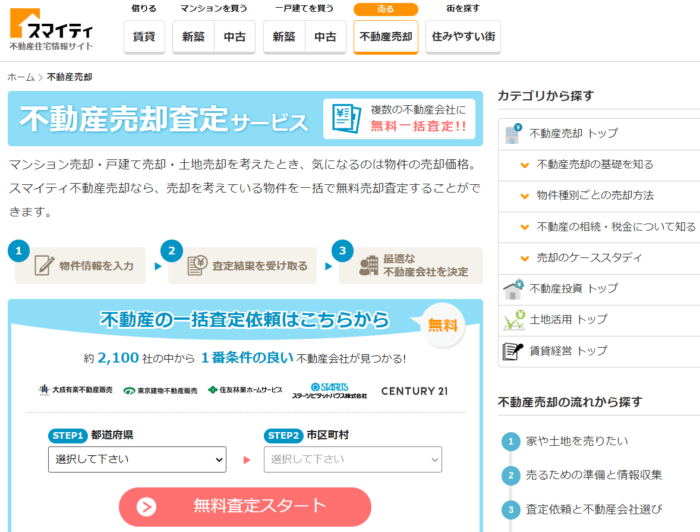Click the 住友林業ホームサービス logo

pyautogui.click(x=245, y=390)
